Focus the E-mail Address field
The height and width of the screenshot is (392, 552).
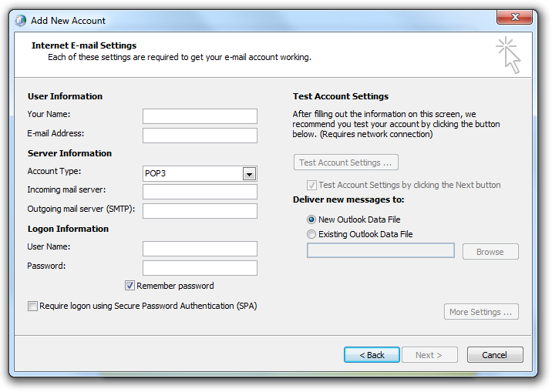pyautogui.click(x=200, y=136)
